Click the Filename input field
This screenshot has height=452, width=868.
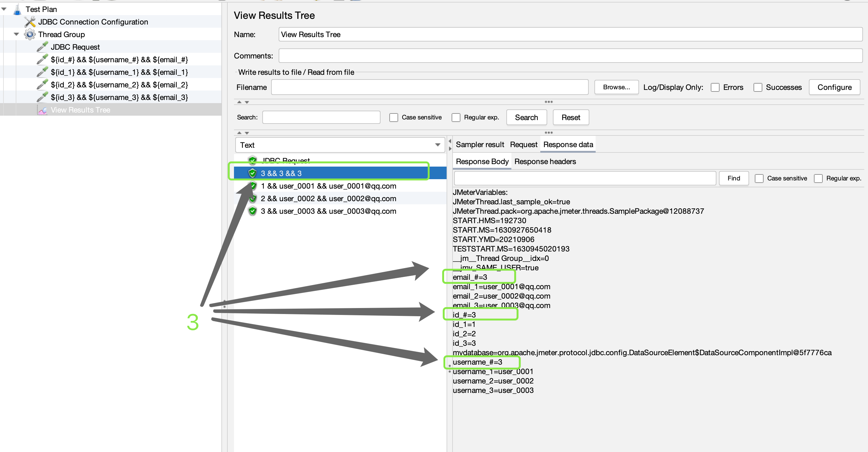click(x=429, y=87)
